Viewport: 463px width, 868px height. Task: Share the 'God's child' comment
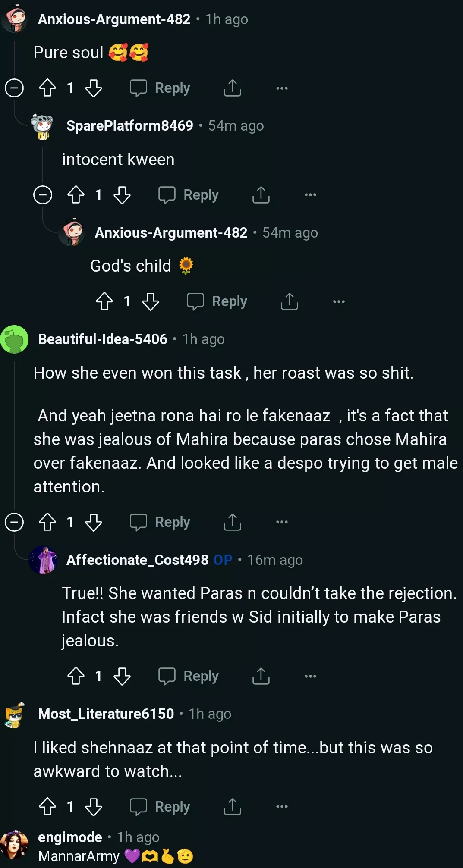(x=290, y=301)
